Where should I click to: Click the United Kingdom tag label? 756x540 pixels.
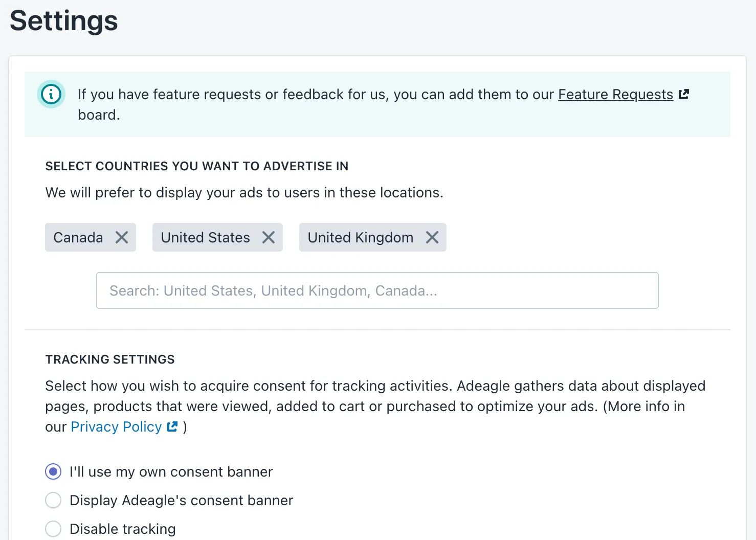pyautogui.click(x=361, y=238)
